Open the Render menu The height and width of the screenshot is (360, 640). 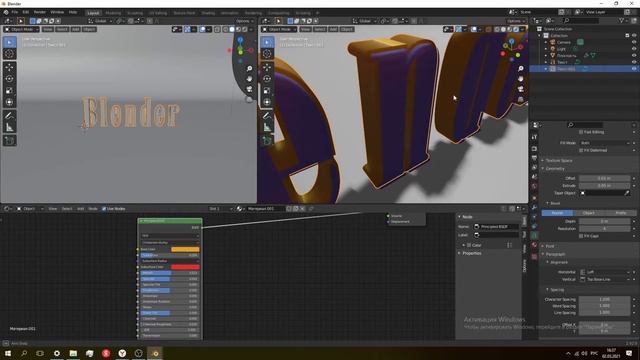(40, 12)
